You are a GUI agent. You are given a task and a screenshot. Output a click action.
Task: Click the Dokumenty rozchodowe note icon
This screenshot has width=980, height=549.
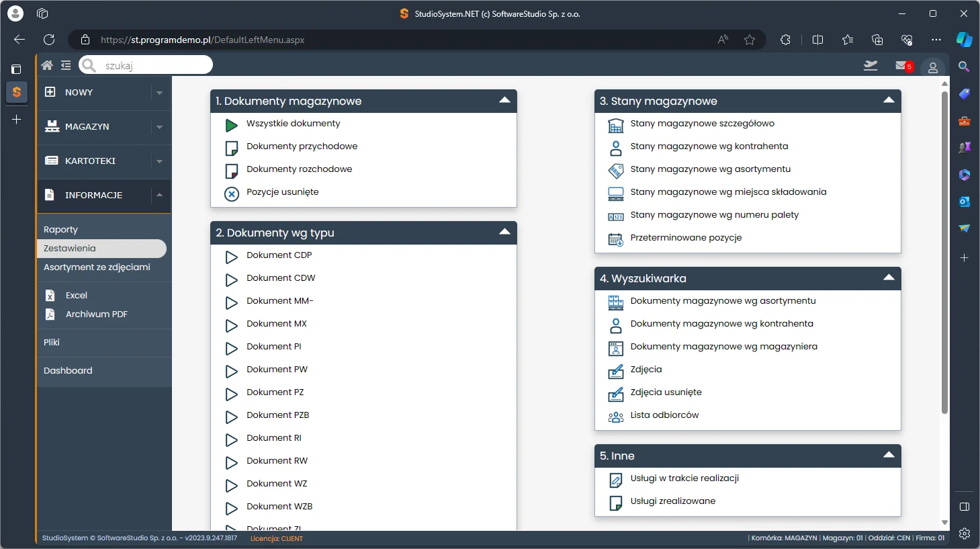coord(231,171)
